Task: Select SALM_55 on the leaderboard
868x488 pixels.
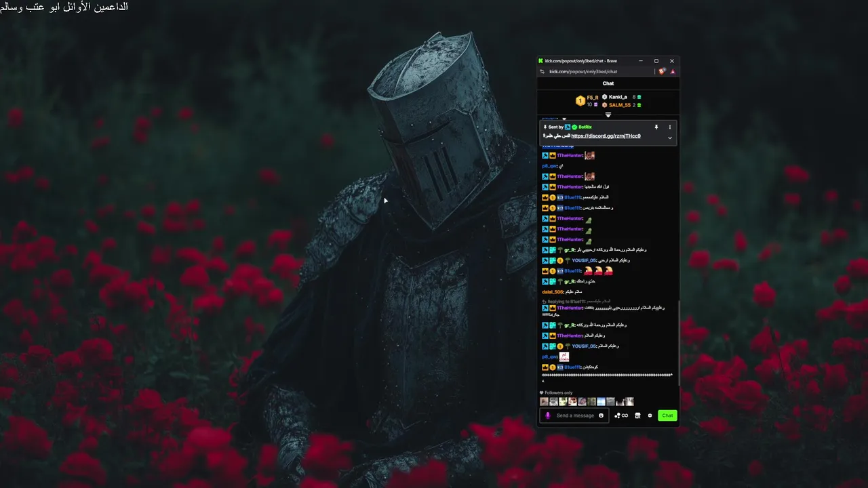Action: (620, 105)
